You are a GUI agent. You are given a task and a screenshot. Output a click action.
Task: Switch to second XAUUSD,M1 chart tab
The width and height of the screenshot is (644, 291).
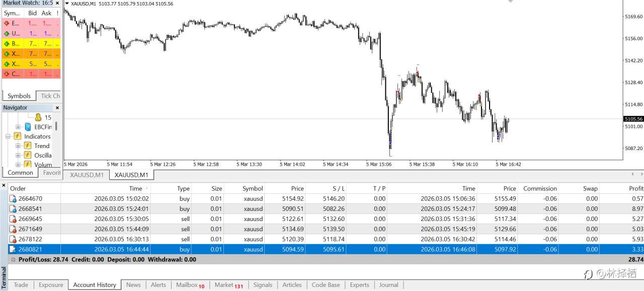coord(131,175)
